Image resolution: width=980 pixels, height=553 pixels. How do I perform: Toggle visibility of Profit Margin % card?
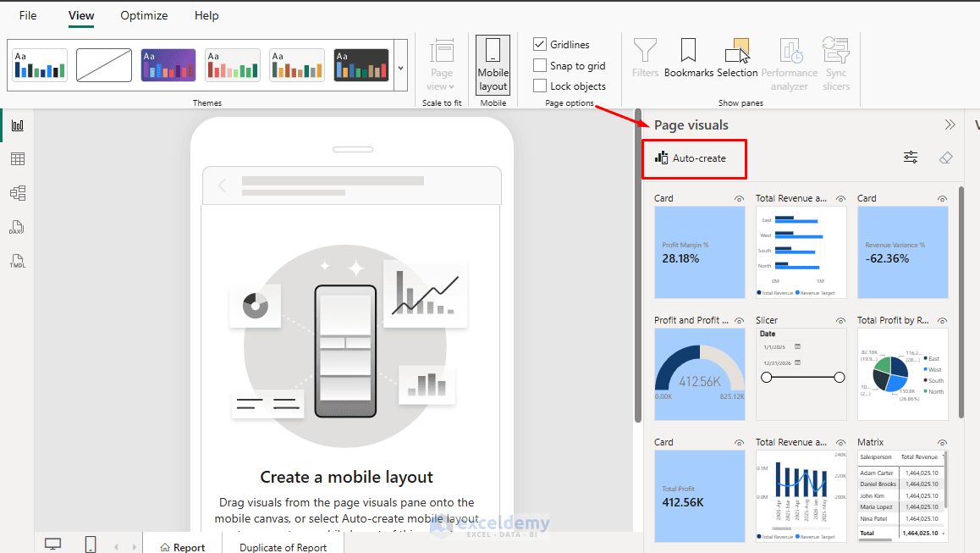point(740,198)
